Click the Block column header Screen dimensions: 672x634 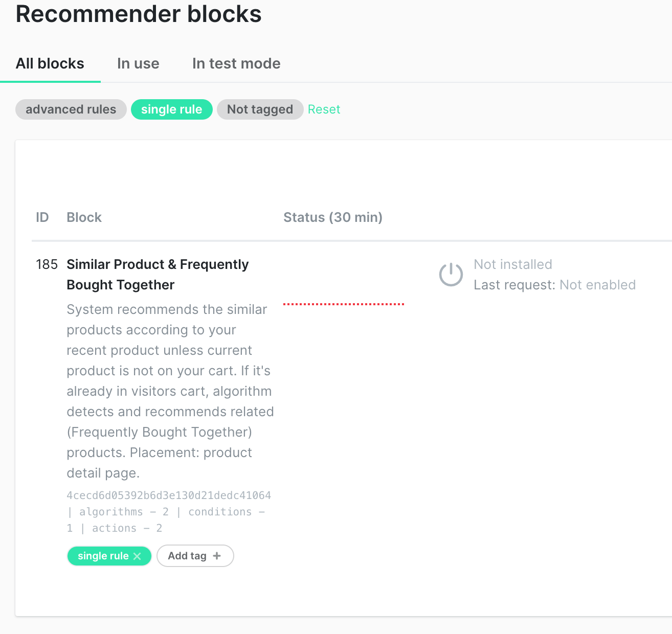[x=84, y=217]
